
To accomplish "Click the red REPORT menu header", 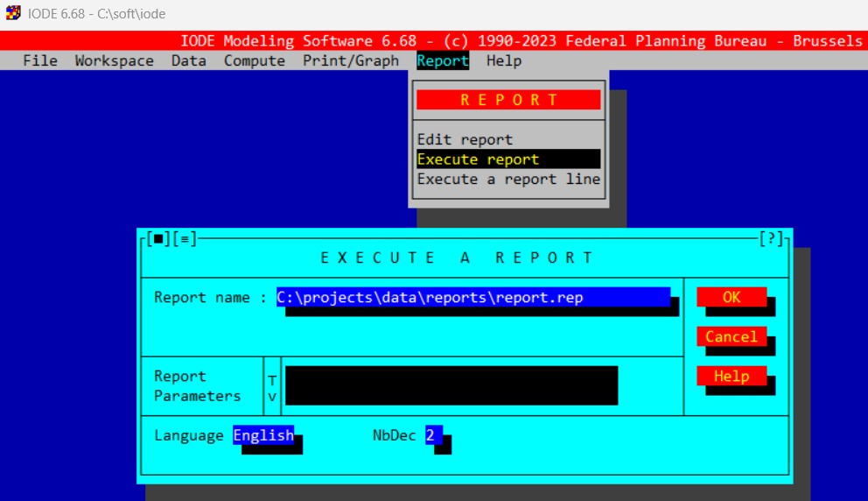I will [x=508, y=100].
